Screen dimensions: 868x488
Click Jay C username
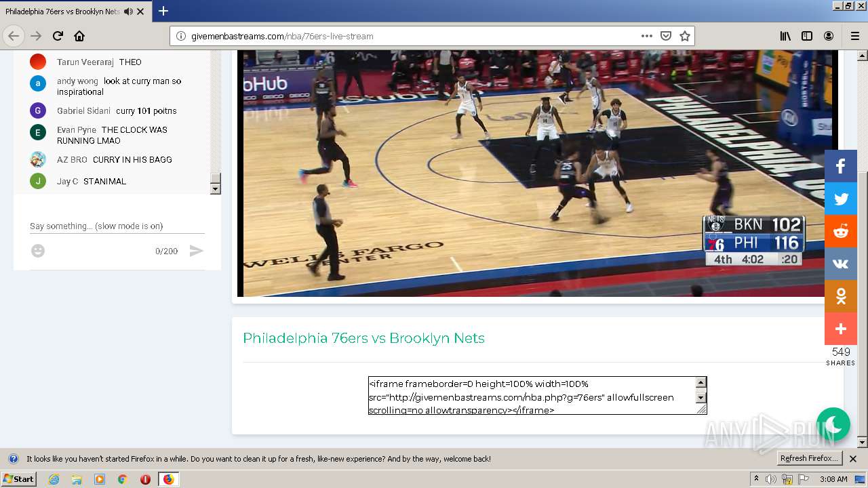click(68, 181)
